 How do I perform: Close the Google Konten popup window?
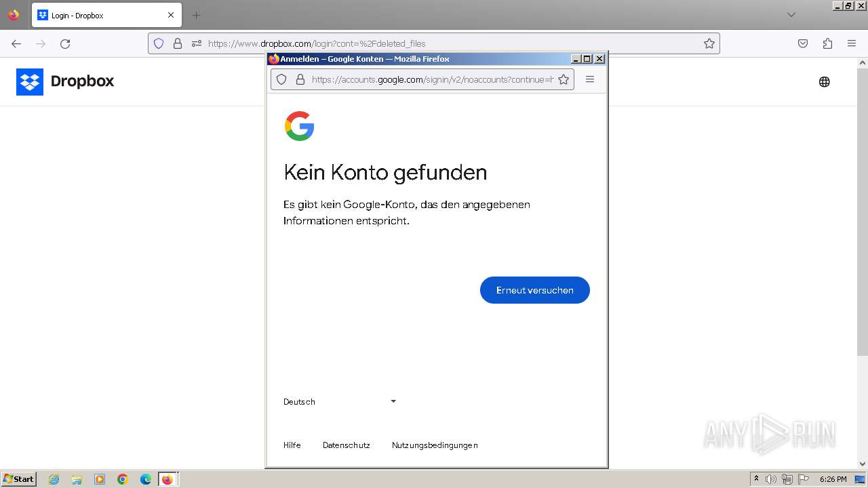coord(599,59)
